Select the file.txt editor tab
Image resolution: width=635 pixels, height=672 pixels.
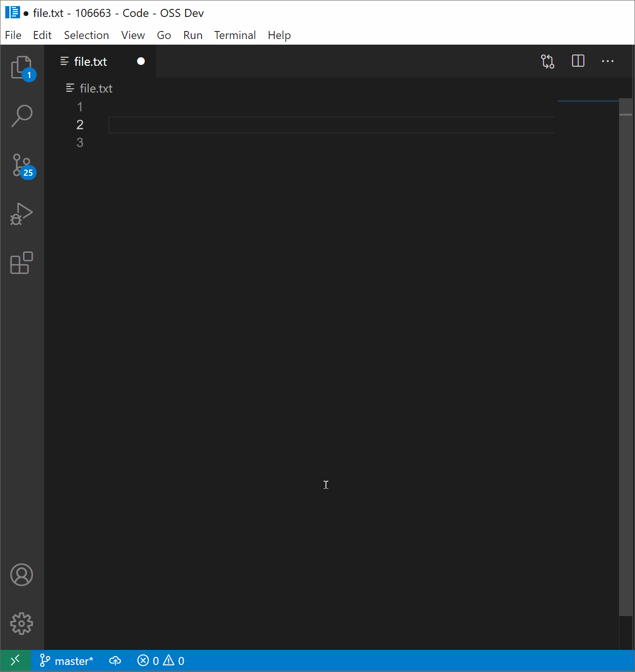coord(90,61)
